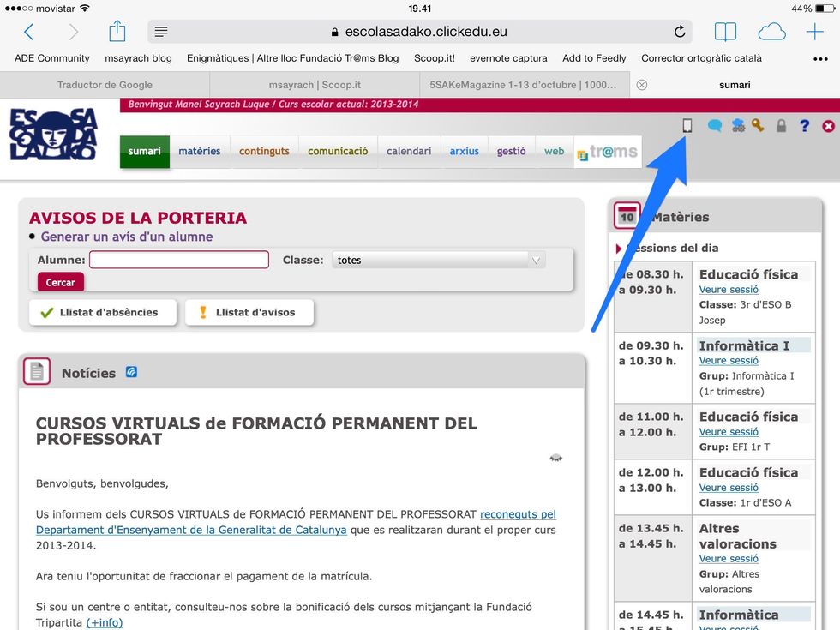Tap the mobile phone version icon
The height and width of the screenshot is (630, 840).
tap(687, 125)
